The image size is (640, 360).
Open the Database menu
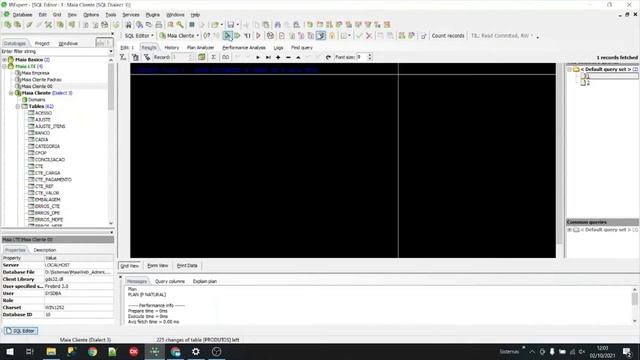click(x=22, y=15)
